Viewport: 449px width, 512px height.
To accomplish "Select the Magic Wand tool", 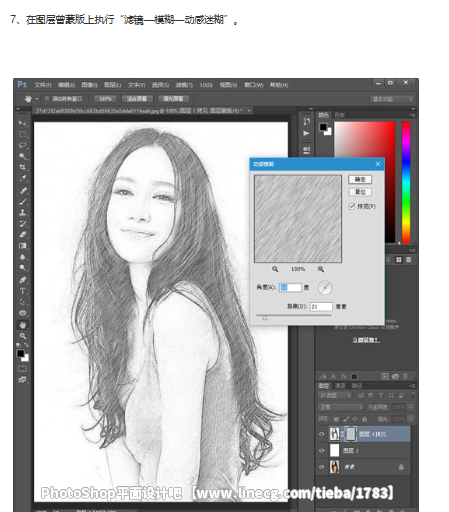I will pyautogui.click(x=23, y=156).
